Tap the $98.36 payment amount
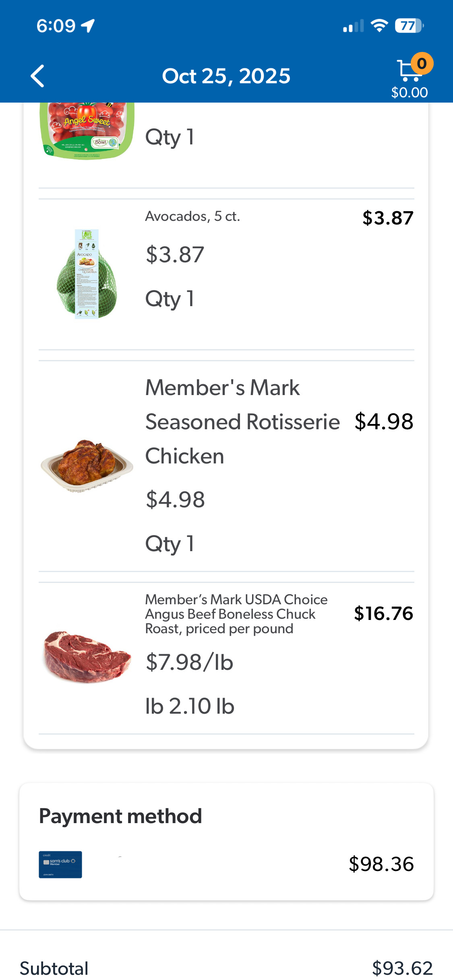This screenshot has width=453, height=980. pyautogui.click(x=381, y=864)
